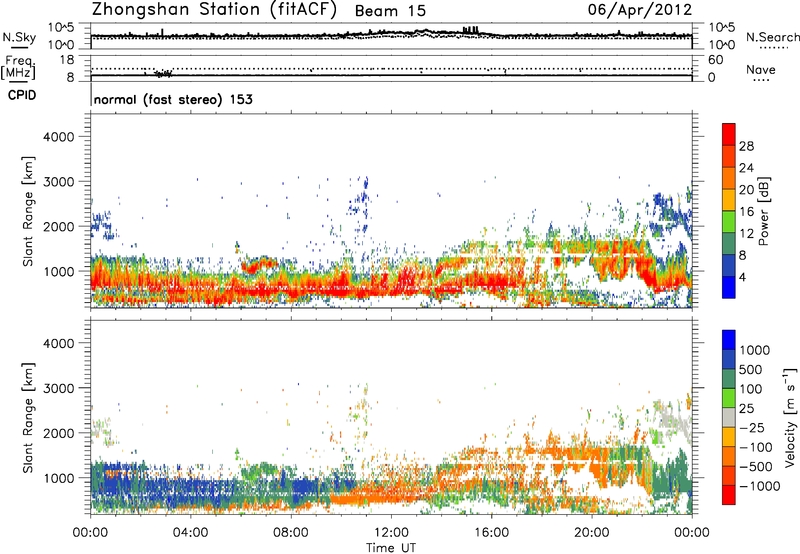Click the 'Time UT' axis title

pos(391,548)
